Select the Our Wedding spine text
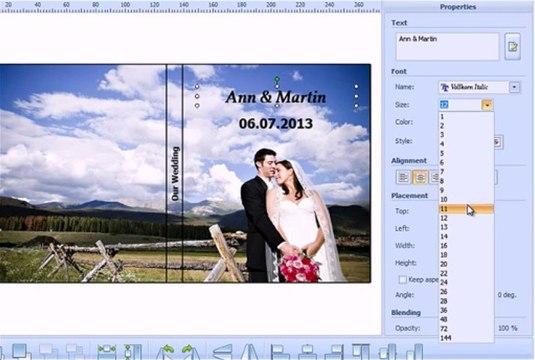Screen dimensions: 535x360 click(x=175, y=174)
